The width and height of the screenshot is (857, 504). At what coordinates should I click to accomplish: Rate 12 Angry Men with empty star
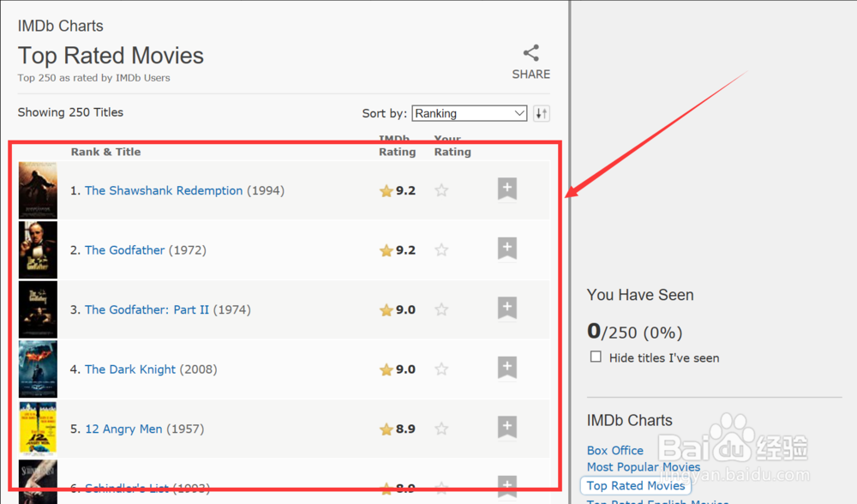tap(441, 429)
